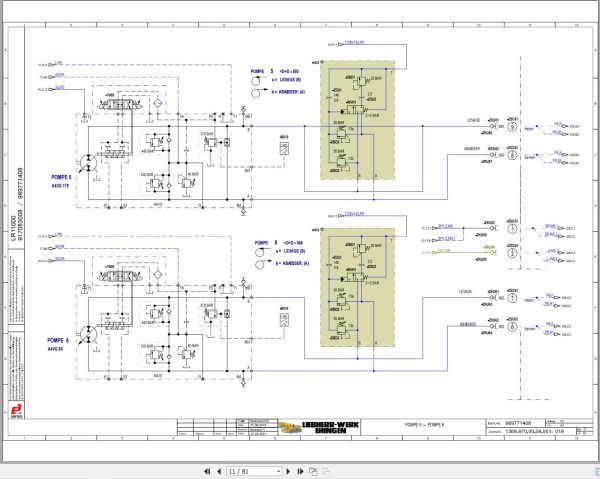Jump to the last page of the document
This screenshot has width=600, height=479.
tap(300, 471)
